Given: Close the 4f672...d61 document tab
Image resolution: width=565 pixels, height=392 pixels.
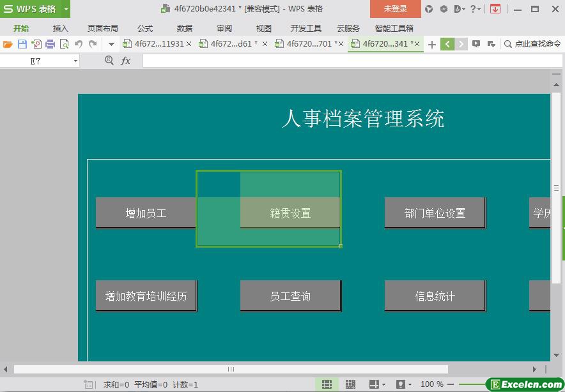Looking at the screenshot, I should tap(265, 44).
